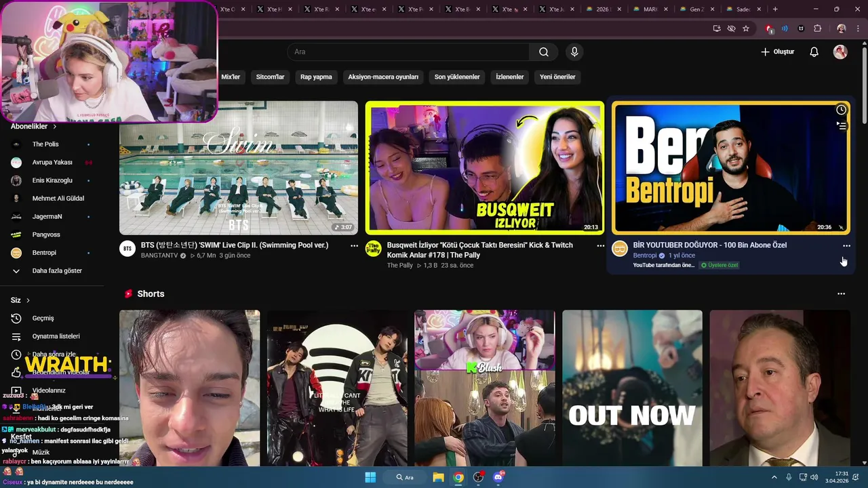Open Enis Kirazoglu subscription channel
Screen dimensions: 868x488
pyautogui.click(x=52, y=180)
